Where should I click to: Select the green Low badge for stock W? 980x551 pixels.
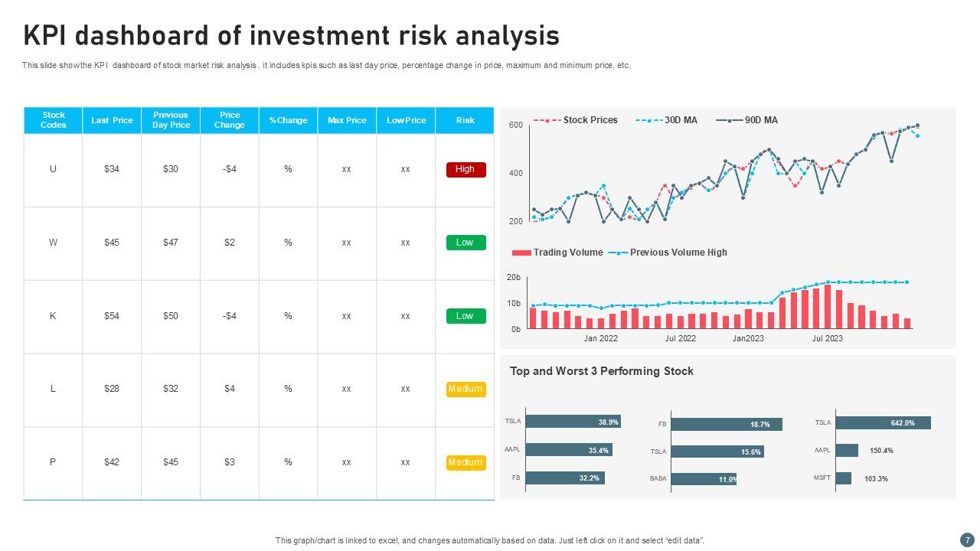(x=465, y=243)
